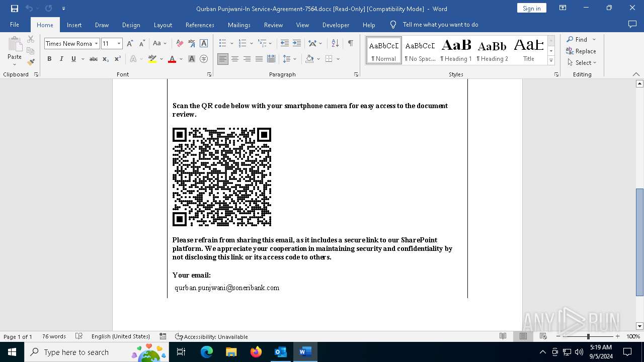Screen dimensions: 644x362
Task: Expand the Styles gallery More arrow
Action: (x=551, y=61)
